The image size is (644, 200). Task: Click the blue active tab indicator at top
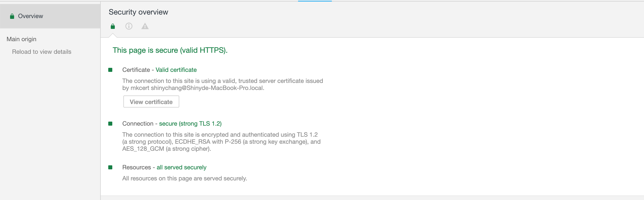315,1
